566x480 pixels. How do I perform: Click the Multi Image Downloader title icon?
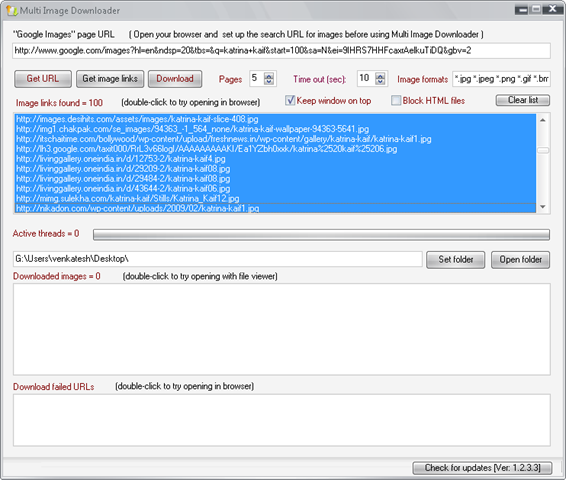12,11
